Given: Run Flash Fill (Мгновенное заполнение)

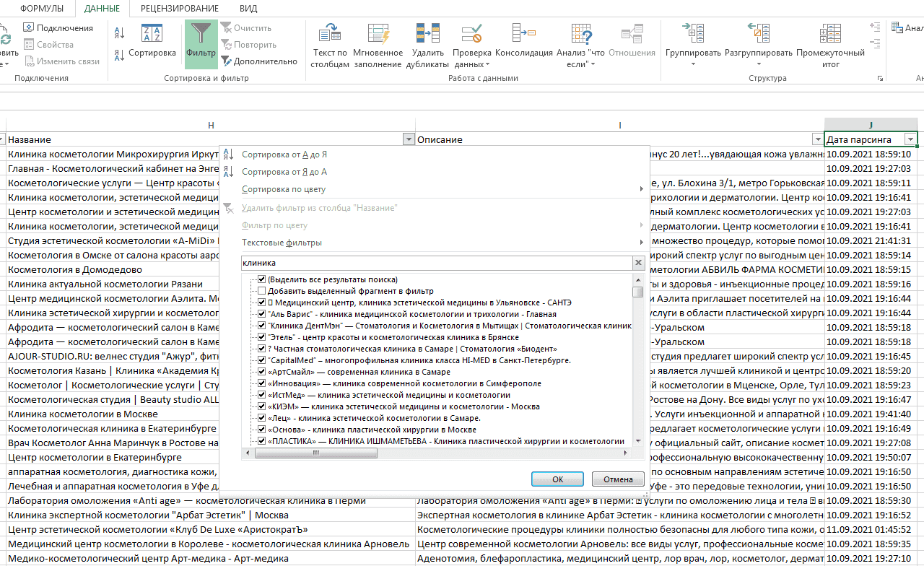Looking at the screenshot, I should (x=378, y=45).
